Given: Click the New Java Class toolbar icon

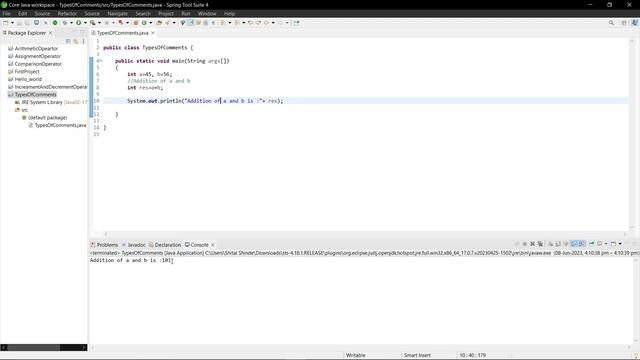Looking at the screenshot, I should point(144,23).
